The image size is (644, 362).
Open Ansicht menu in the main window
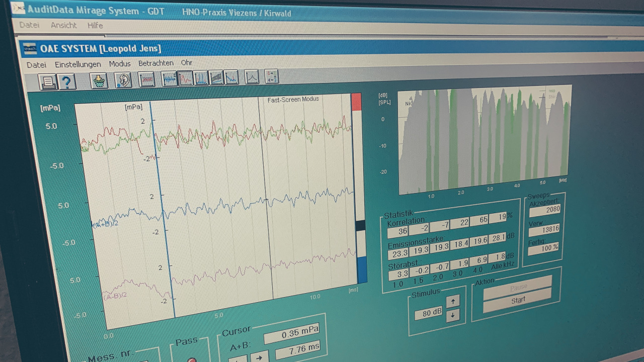point(64,25)
